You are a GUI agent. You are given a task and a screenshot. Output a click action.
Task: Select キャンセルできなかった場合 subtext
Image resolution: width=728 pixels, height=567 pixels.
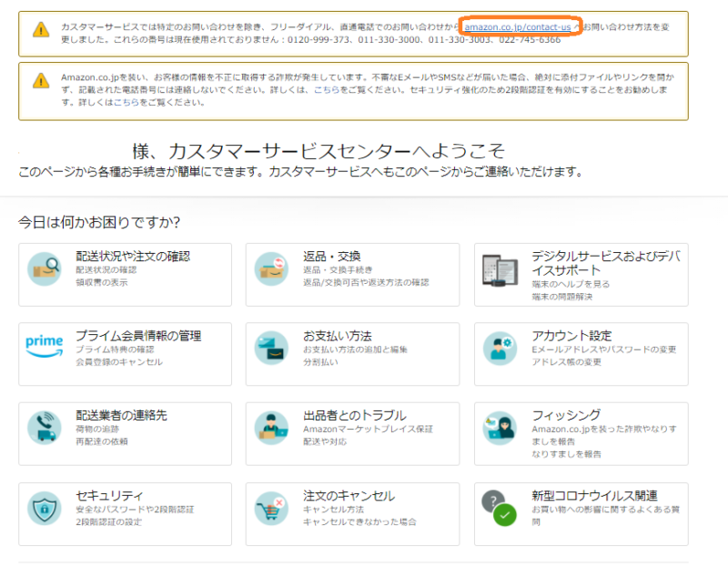tap(359, 522)
